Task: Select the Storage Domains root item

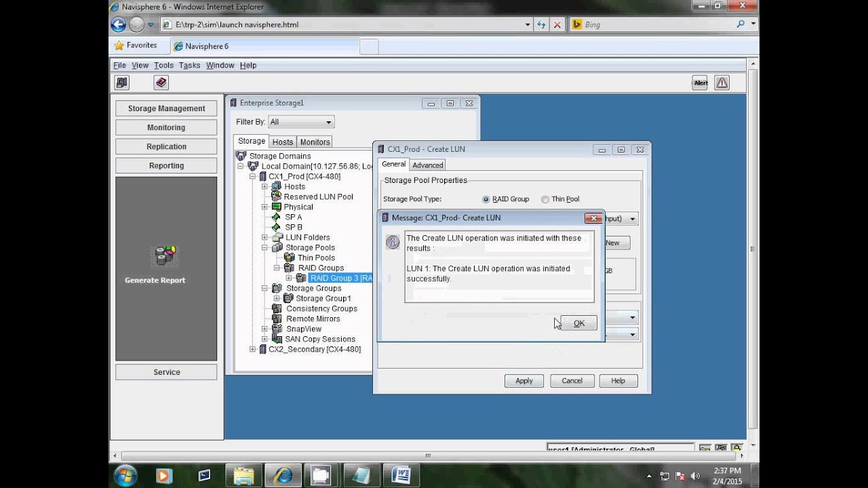Action: [x=280, y=156]
